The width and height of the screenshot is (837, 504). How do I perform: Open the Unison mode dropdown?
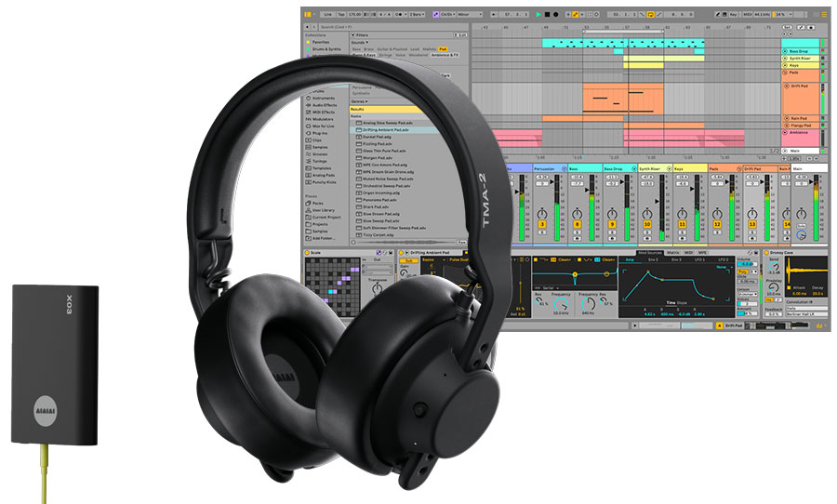click(x=748, y=294)
